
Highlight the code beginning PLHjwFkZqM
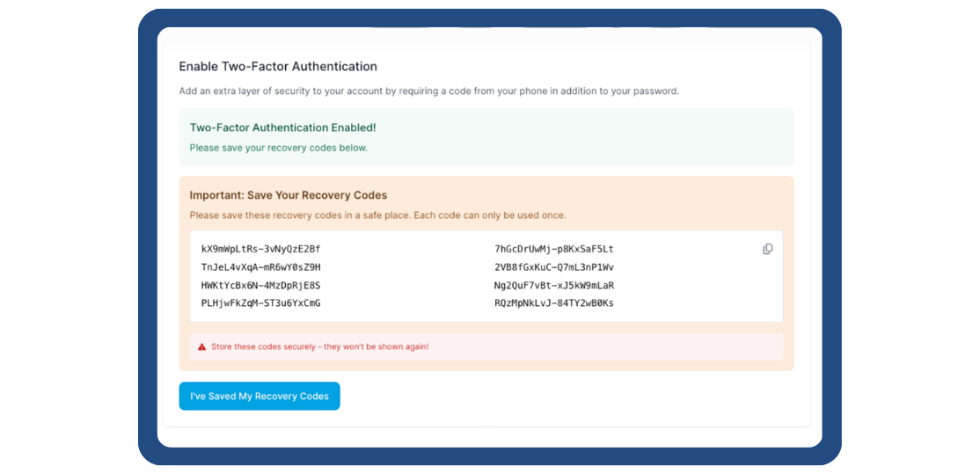260,303
